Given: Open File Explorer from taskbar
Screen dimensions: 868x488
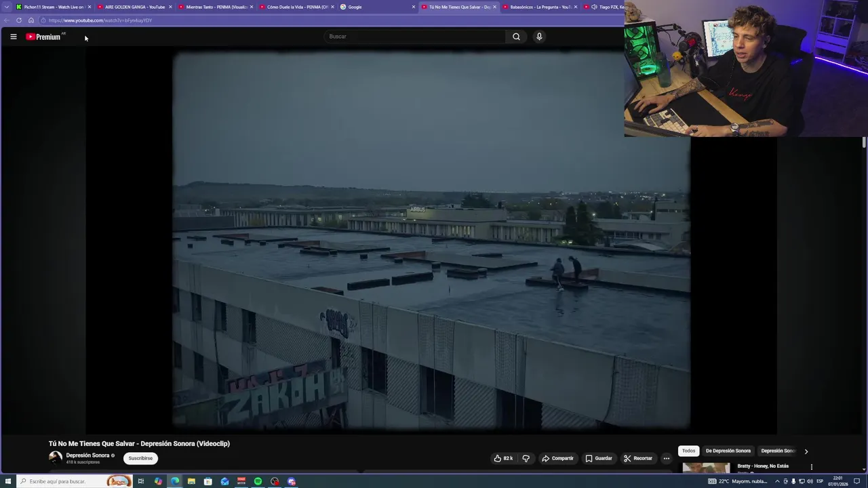Looking at the screenshot, I should click(191, 481).
